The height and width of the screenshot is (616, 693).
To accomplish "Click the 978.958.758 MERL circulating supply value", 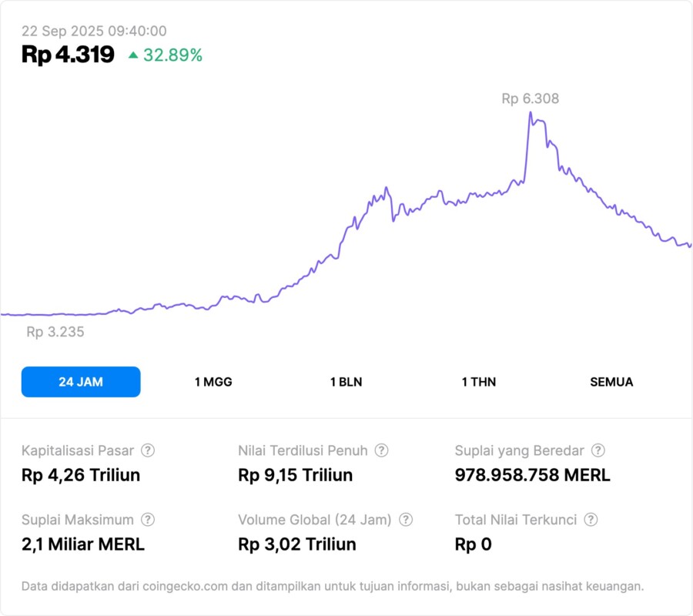I will [533, 475].
